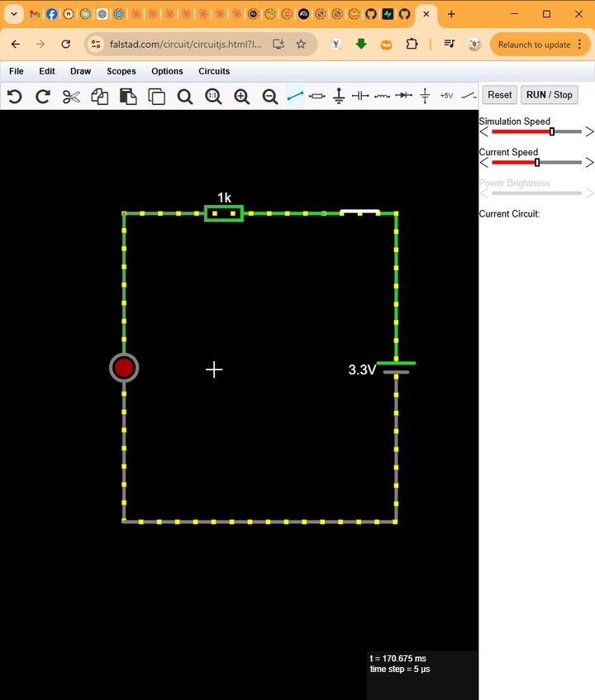Click Relaunch to update button
The height and width of the screenshot is (700, 595).
point(535,45)
